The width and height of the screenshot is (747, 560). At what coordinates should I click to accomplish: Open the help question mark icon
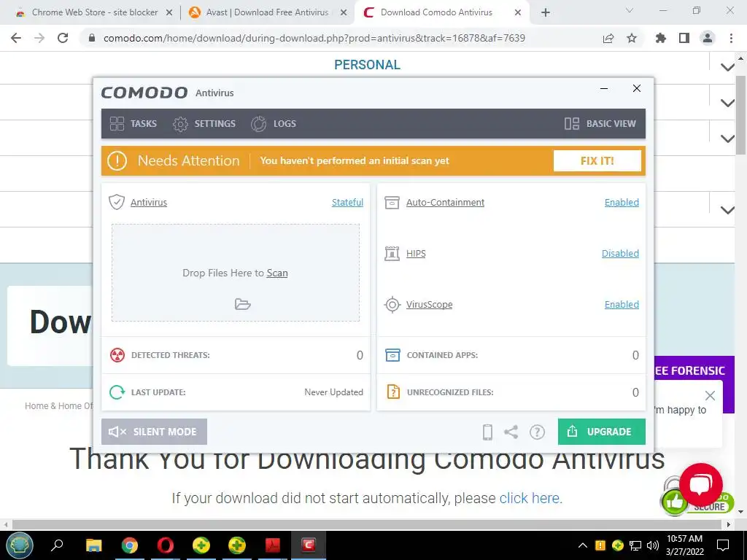[x=537, y=432]
